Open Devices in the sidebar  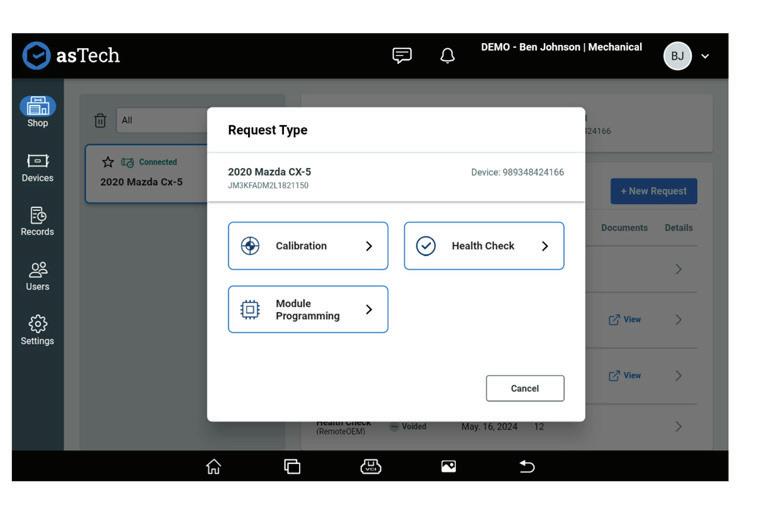[37, 167]
